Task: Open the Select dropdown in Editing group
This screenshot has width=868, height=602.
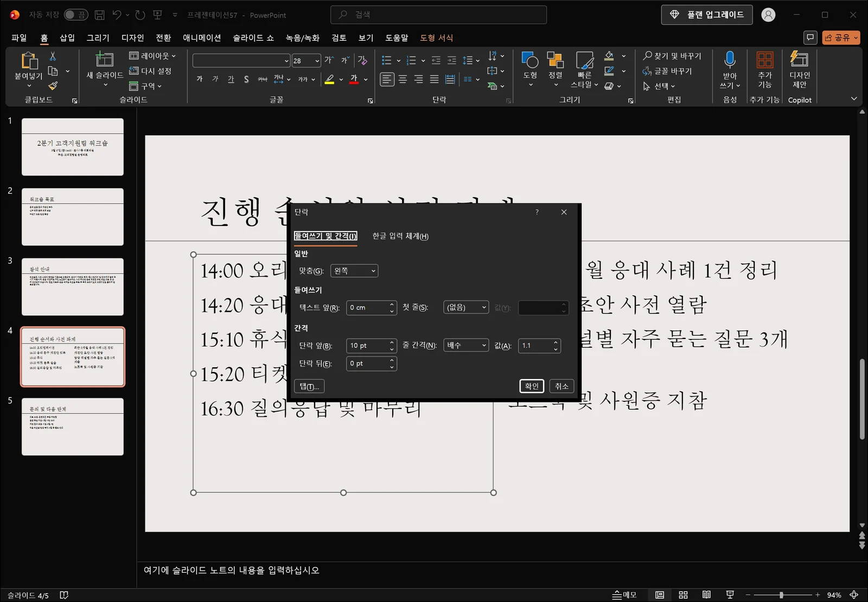Action: (659, 86)
